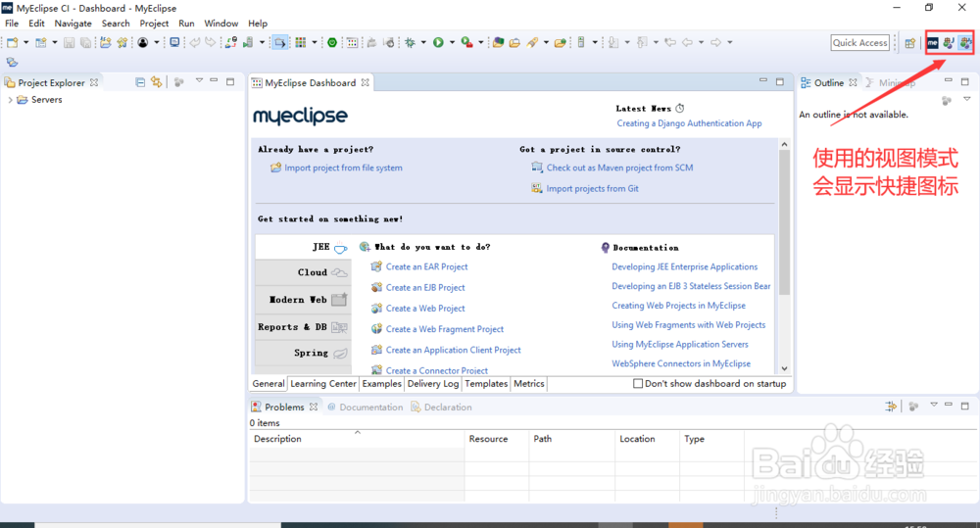Click the Last Edit Location arrow icon
The image size is (980, 528).
tap(670, 42)
